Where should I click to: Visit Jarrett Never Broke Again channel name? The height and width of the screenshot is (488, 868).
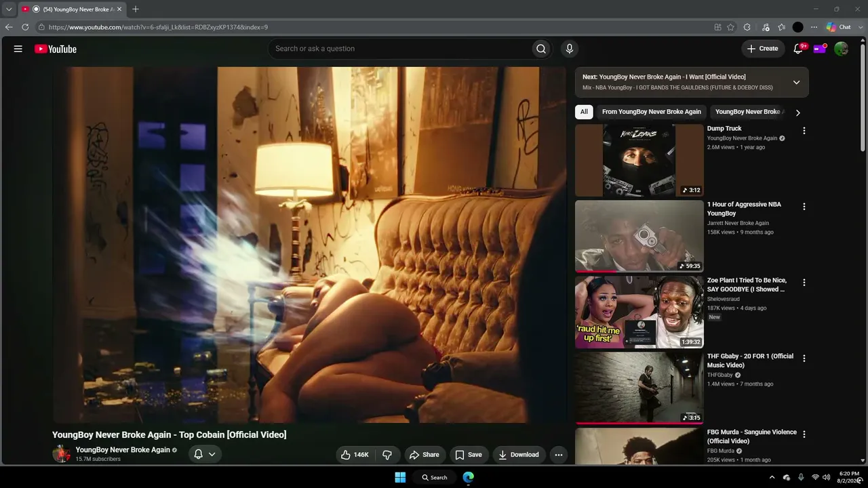738,223
